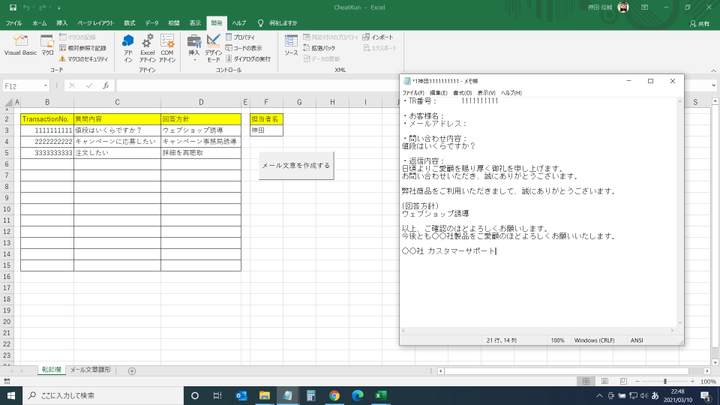The width and height of the screenshot is (720, 405).
Task: Toggle 相対参照で記録 option
Action: [82, 48]
